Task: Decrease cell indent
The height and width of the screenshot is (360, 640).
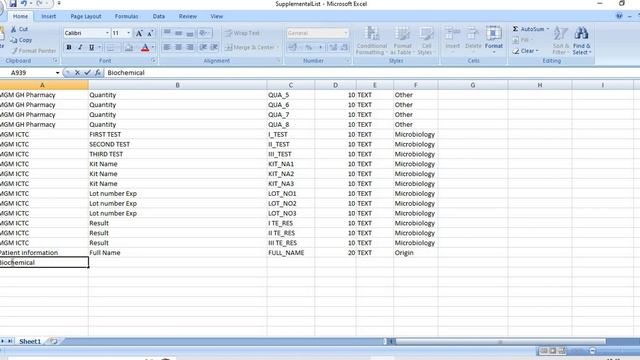Action: (203, 47)
